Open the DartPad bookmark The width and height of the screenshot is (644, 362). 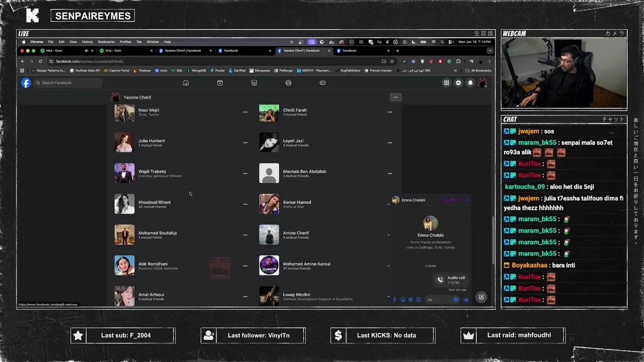[237, 70]
